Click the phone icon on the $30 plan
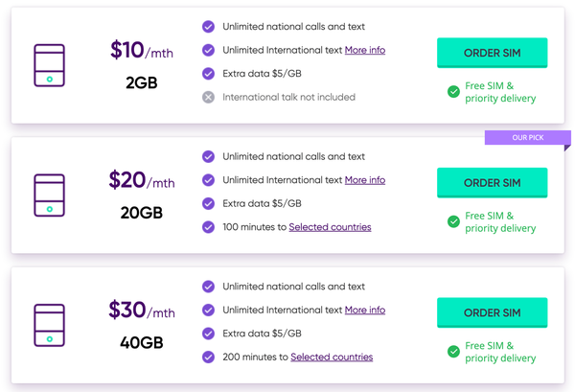 (x=50, y=325)
